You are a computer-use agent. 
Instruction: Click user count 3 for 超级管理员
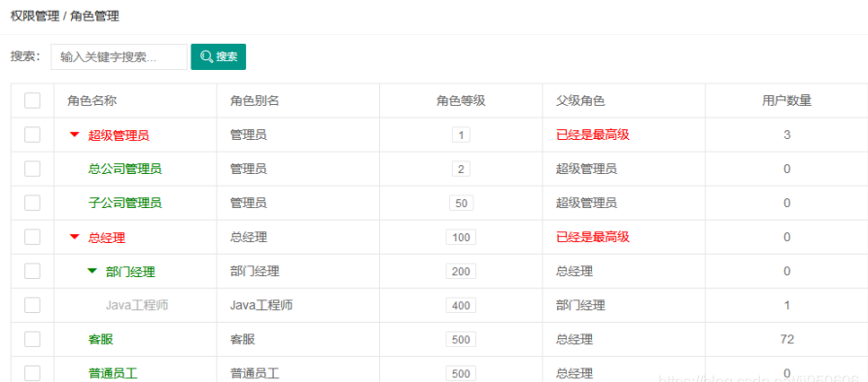click(x=786, y=134)
